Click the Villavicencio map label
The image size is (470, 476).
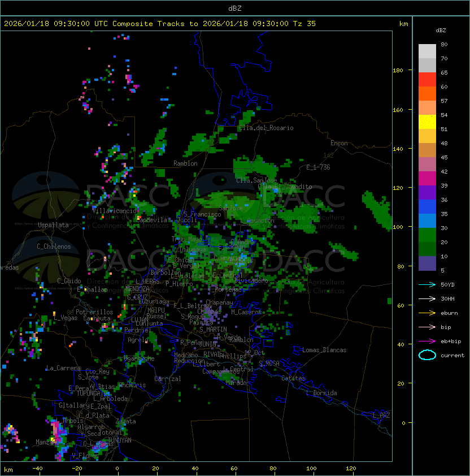click(114, 211)
